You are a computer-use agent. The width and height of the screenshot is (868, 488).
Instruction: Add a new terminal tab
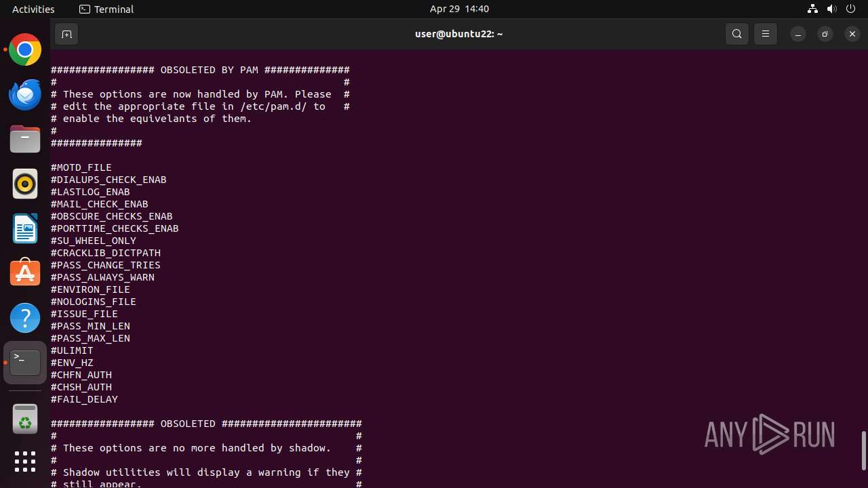pyautogui.click(x=66, y=34)
